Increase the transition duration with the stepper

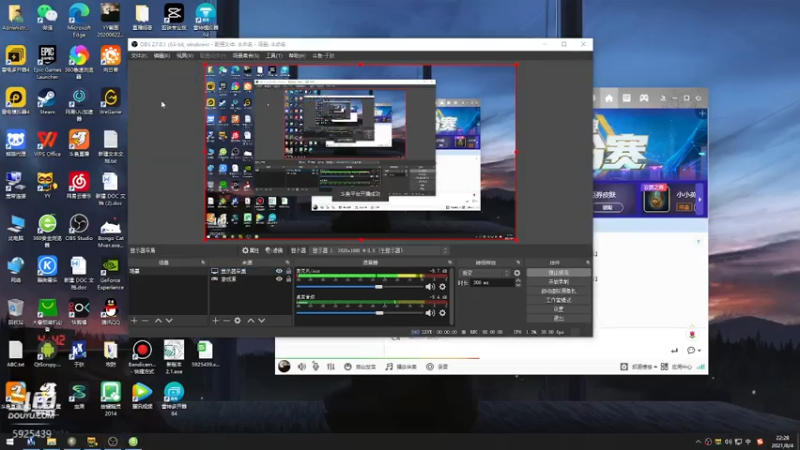click(x=518, y=281)
